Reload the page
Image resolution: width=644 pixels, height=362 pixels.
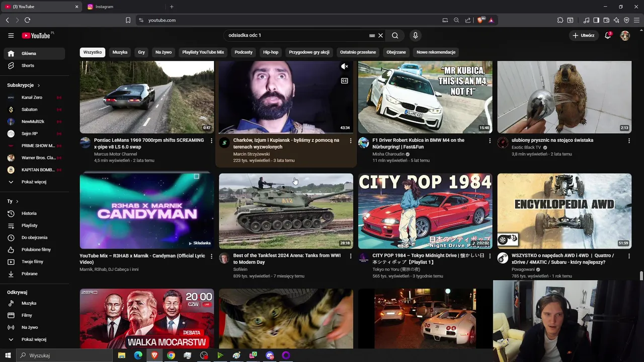coord(27,20)
